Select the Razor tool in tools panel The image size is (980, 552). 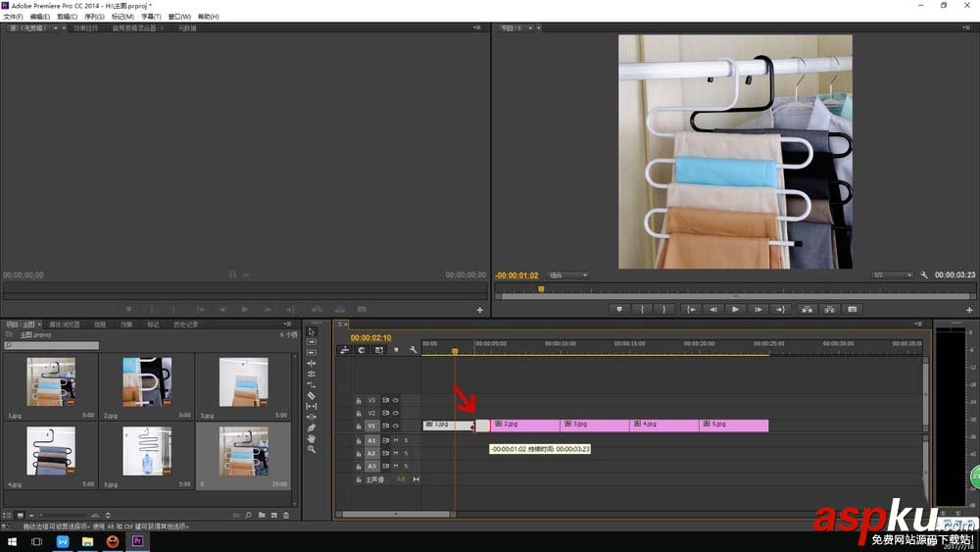(x=312, y=395)
